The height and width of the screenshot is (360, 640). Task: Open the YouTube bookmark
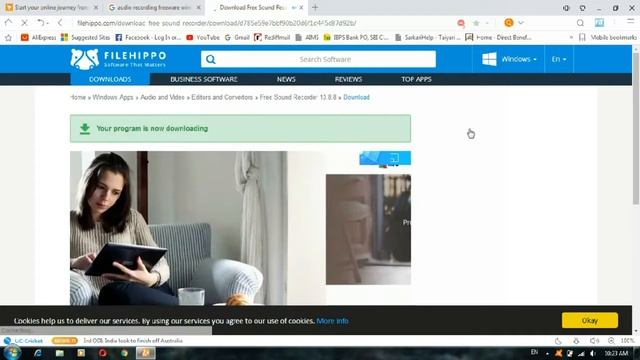click(x=203, y=38)
